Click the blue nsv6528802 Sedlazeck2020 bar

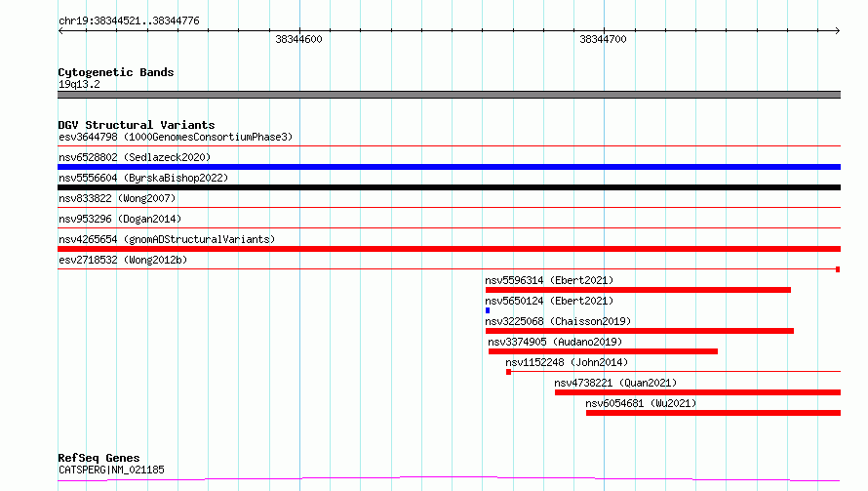click(x=449, y=167)
